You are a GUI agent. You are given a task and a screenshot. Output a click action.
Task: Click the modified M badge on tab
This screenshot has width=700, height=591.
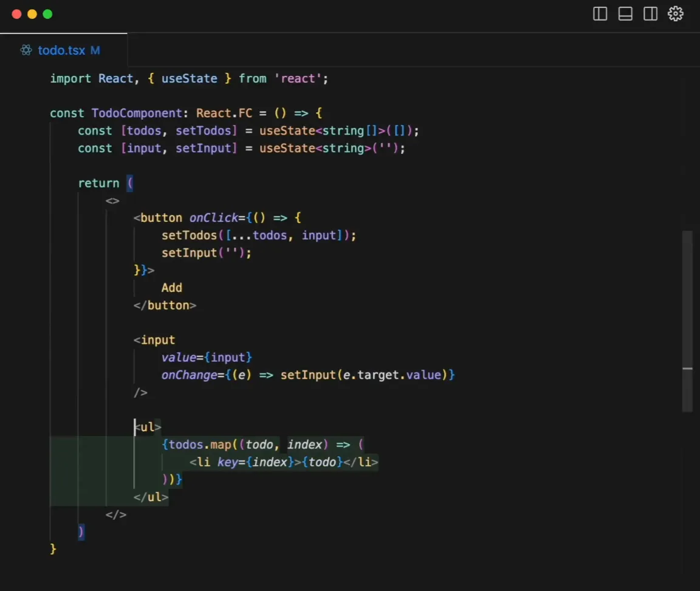tap(95, 50)
